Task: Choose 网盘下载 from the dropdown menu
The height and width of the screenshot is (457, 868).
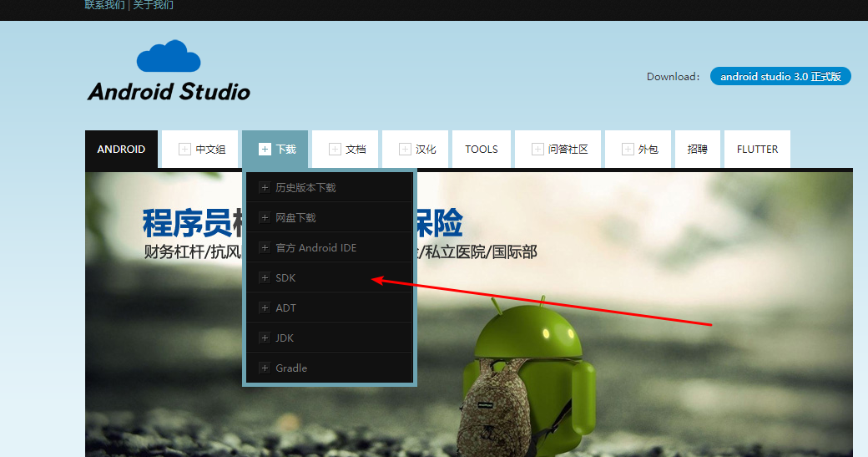Action: point(330,217)
